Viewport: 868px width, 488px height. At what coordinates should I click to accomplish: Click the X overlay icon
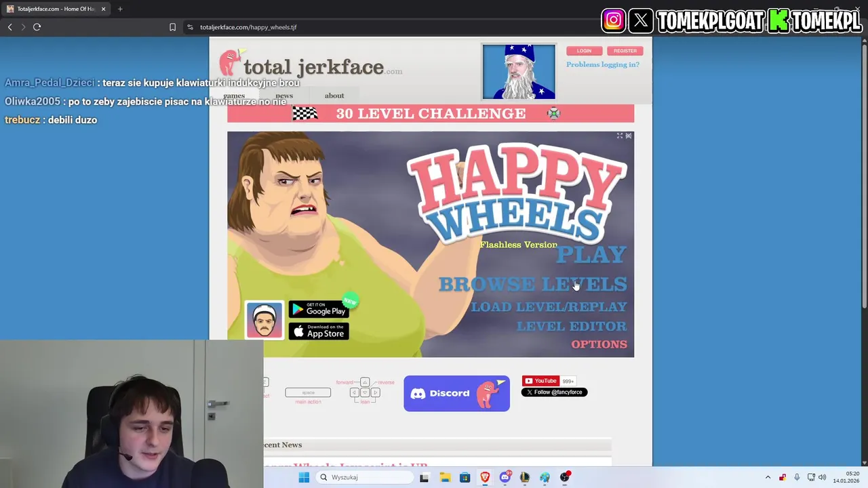coord(641,20)
